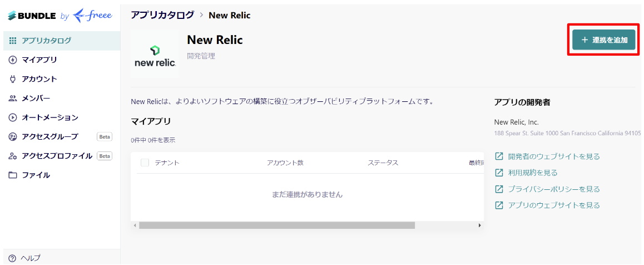Screen dimensions: 644x265
Task: Click the ファイル folder icon
Action: coord(13,175)
